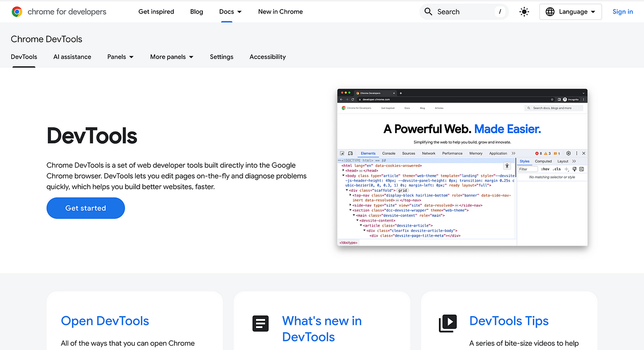Select the DevTools tab
The height and width of the screenshot is (350, 644).
[24, 56]
